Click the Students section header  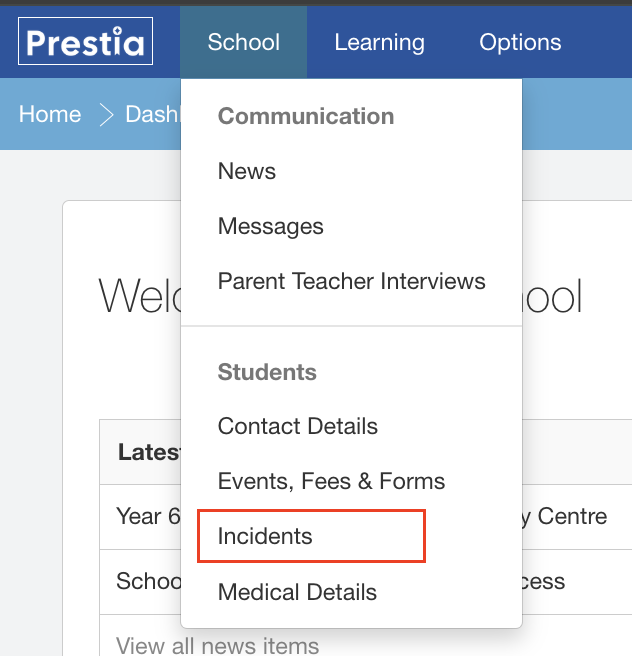pyautogui.click(x=267, y=372)
